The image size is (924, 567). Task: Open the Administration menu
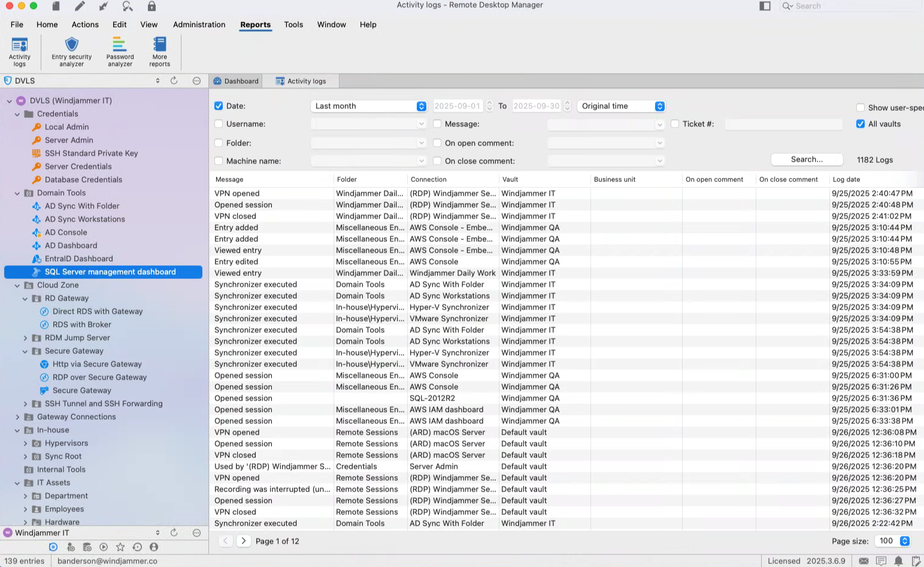tap(199, 25)
